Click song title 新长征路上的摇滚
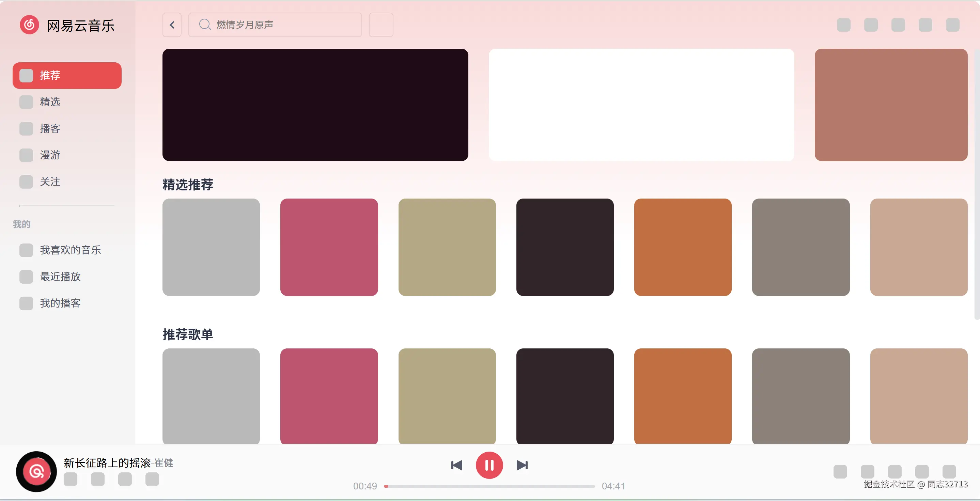Image resolution: width=980 pixels, height=501 pixels. pyautogui.click(x=107, y=463)
